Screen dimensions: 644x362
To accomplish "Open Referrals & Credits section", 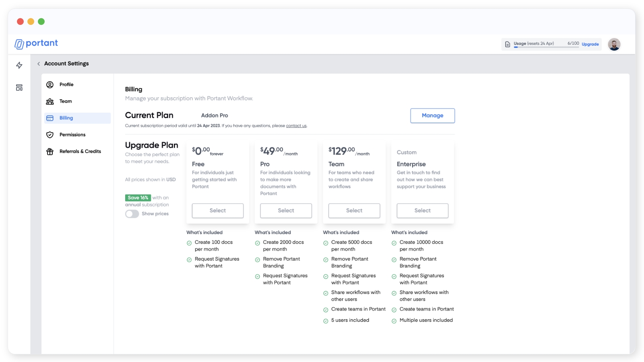I will pyautogui.click(x=80, y=152).
